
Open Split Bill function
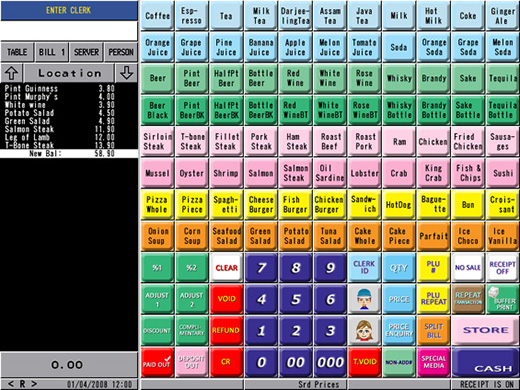coord(433,330)
